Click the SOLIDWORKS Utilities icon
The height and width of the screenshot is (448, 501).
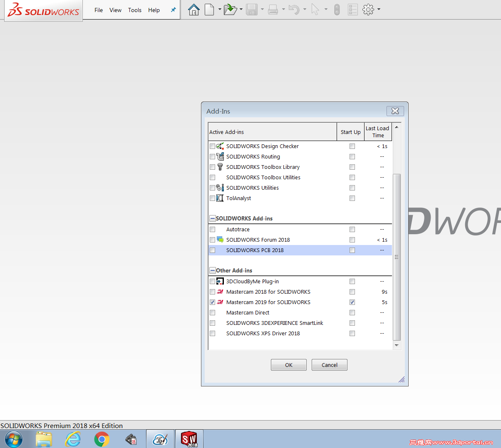pyautogui.click(x=220, y=188)
